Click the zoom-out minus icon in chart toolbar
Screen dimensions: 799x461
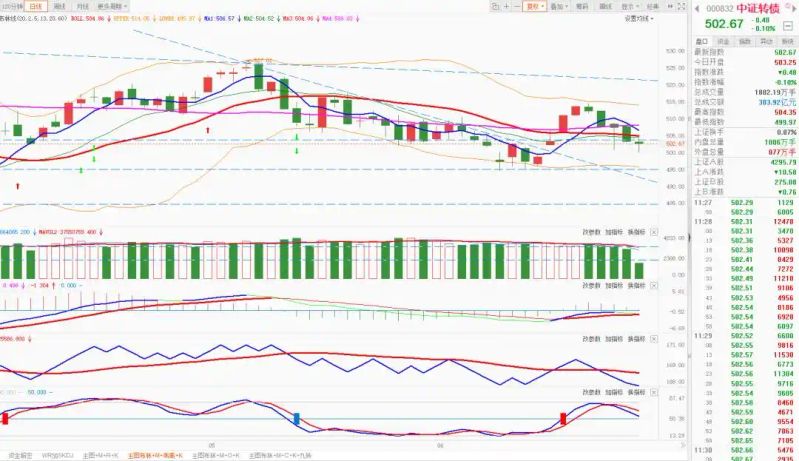517,6
